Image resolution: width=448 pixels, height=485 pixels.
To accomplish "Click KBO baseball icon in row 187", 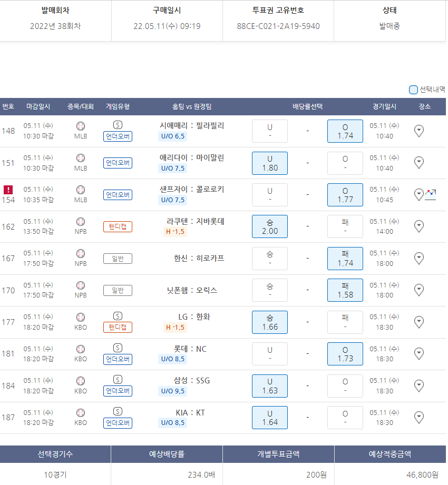I will [x=81, y=413].
